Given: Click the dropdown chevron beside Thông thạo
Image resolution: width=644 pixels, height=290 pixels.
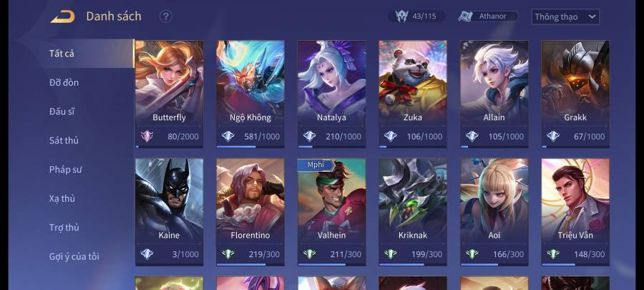Looking at the screenshot, I should 592,17.
